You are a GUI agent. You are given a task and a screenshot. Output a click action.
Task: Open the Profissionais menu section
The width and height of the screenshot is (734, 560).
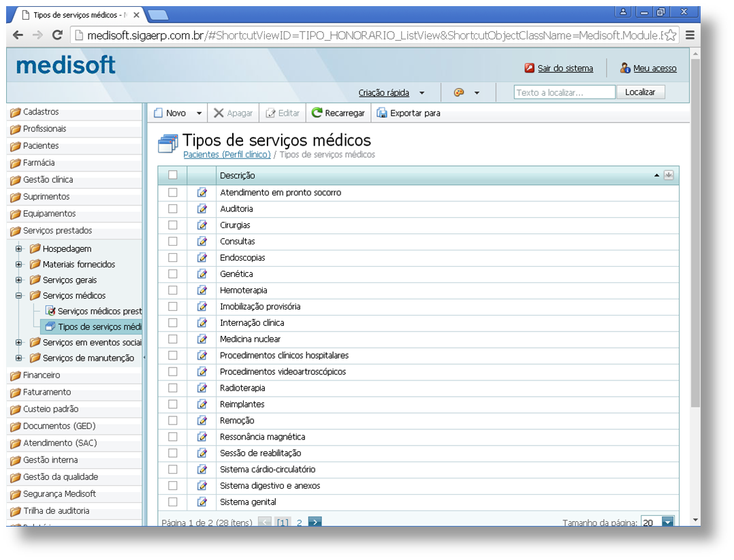tap(75, 129)
